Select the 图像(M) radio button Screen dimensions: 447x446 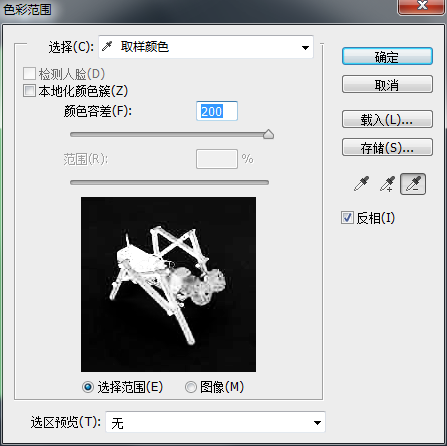click(191, 387)
